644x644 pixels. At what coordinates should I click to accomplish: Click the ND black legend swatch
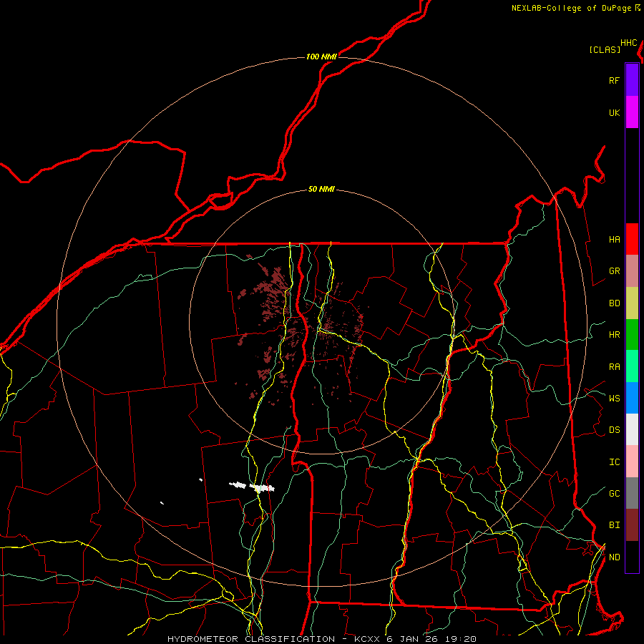[x=632, y=557]
